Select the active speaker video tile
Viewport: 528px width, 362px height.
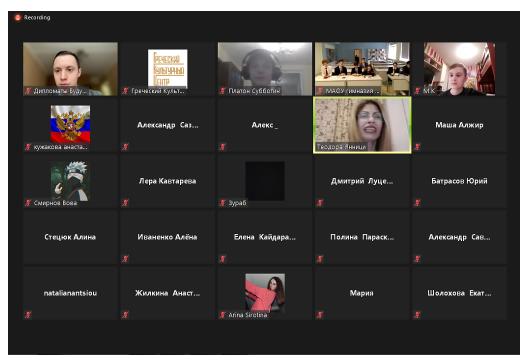362,125
